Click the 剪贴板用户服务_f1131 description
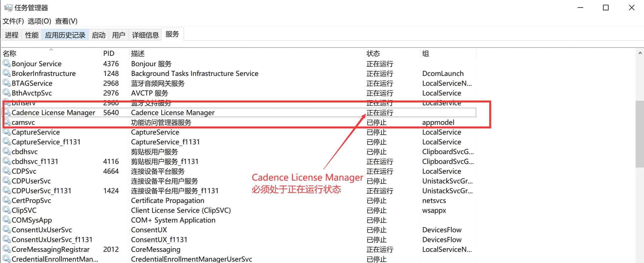 pos(165,161)
